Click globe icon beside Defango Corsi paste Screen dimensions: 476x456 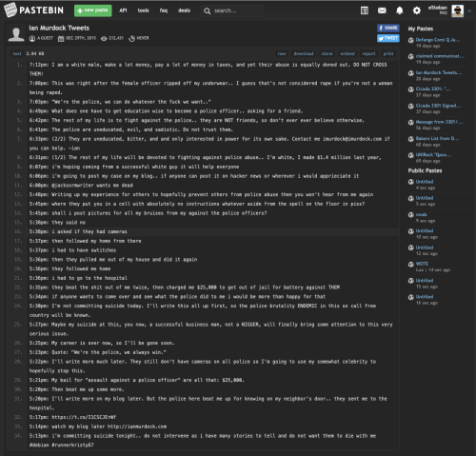[411, 40]
